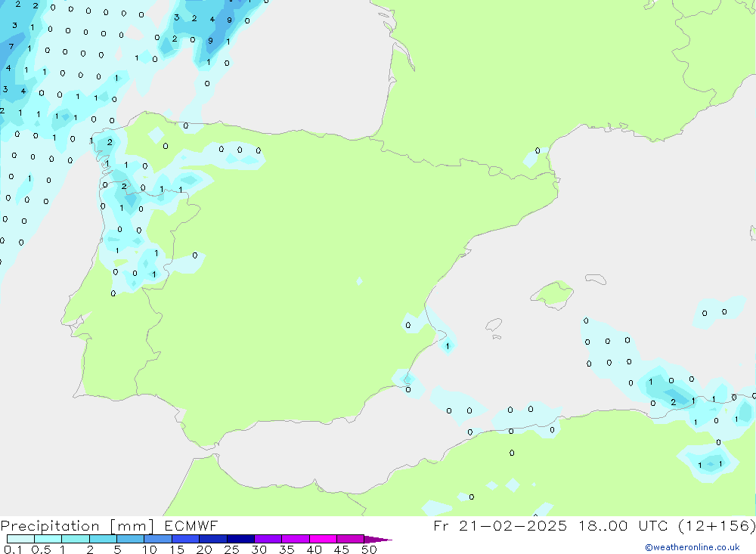Click the 'Fr 21-02-2025' date text
The image size is (756, 554).
pyautogui.click(x=500, y=525)
